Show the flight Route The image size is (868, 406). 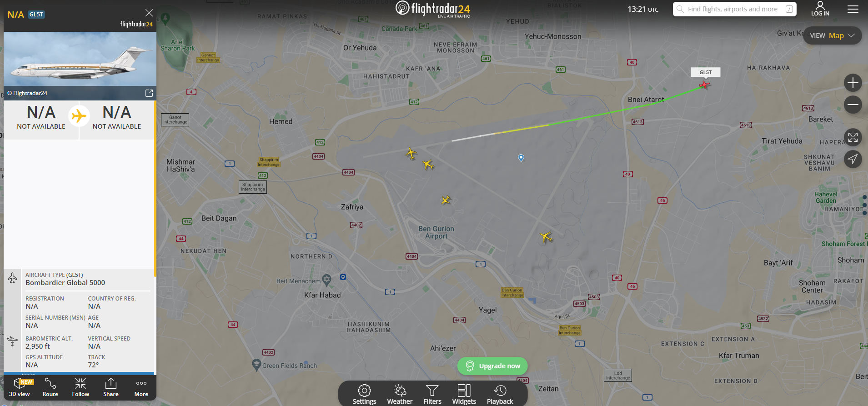click(50, 387)
